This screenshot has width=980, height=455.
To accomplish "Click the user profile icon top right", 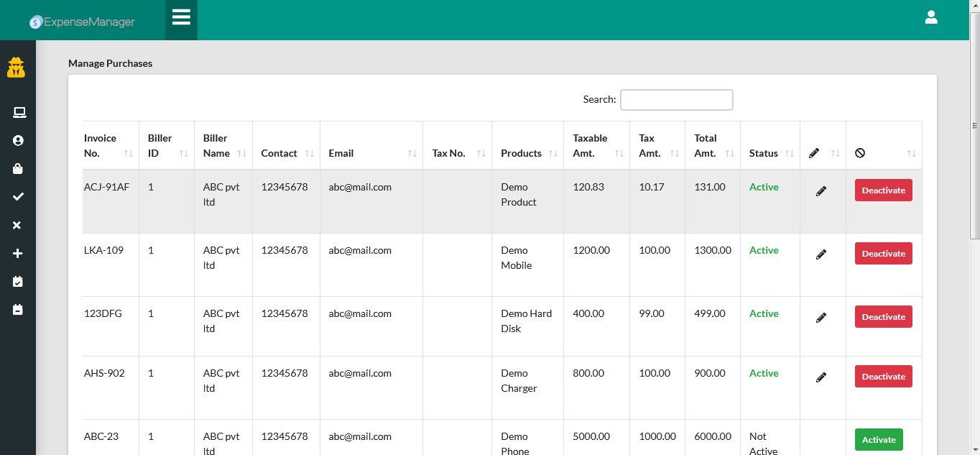I will point(931,17).
